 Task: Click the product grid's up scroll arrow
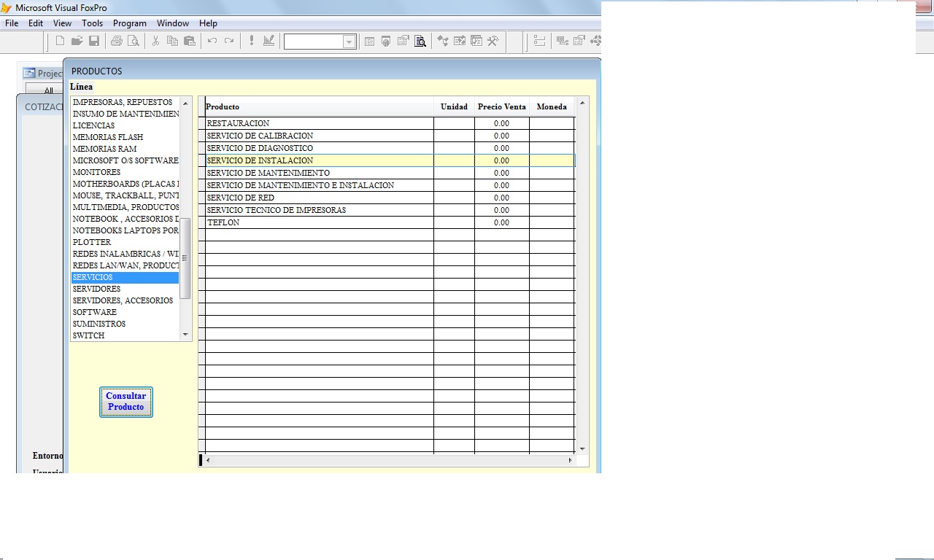(582, 103)
